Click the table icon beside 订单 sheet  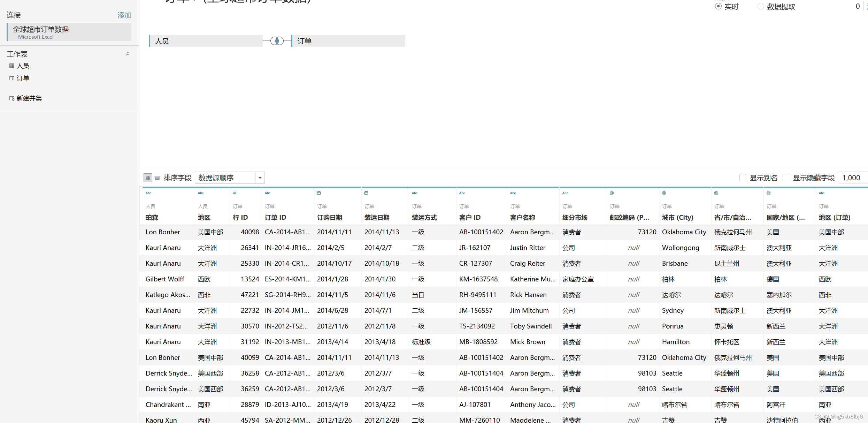click(11, 78)
